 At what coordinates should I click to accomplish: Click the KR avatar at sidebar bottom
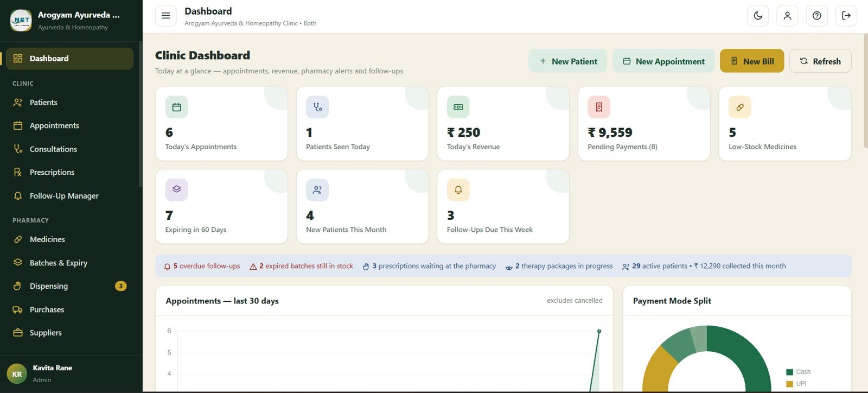pos(17,374)
